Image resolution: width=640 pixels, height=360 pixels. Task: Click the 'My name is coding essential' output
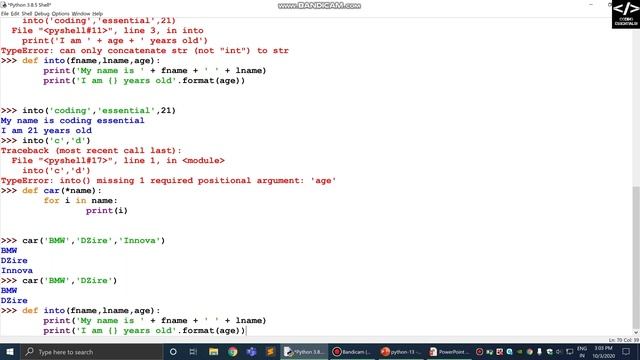tap(73, 120)
